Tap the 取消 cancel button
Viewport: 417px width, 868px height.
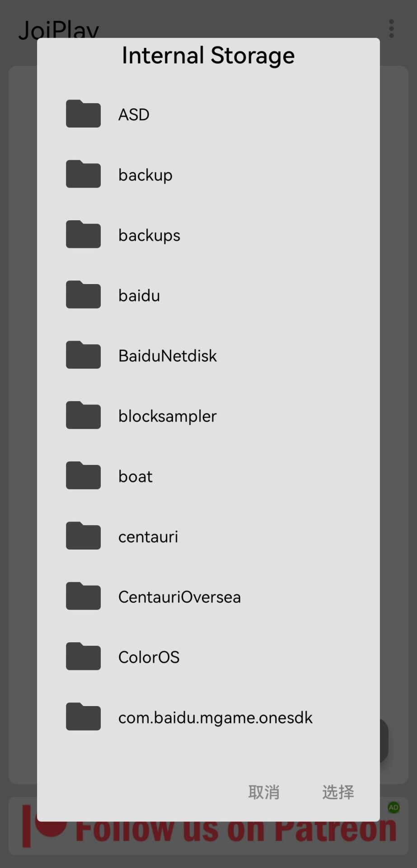click(x=264, y=792)
